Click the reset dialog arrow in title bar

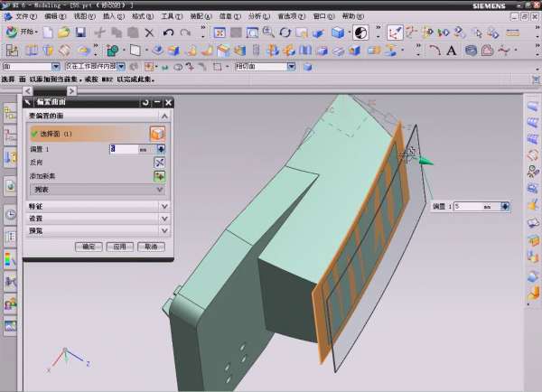145,103
